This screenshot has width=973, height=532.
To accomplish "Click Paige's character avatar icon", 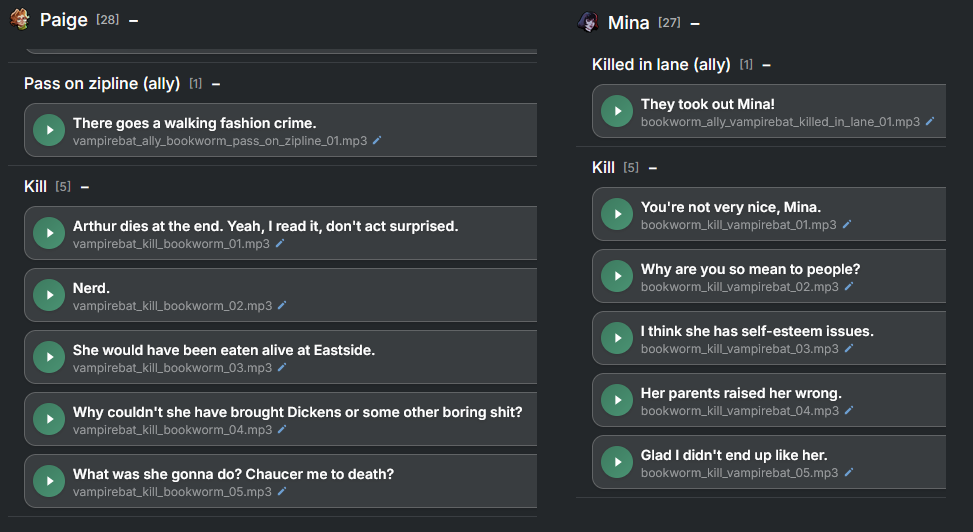I will (x=19, y=19).
